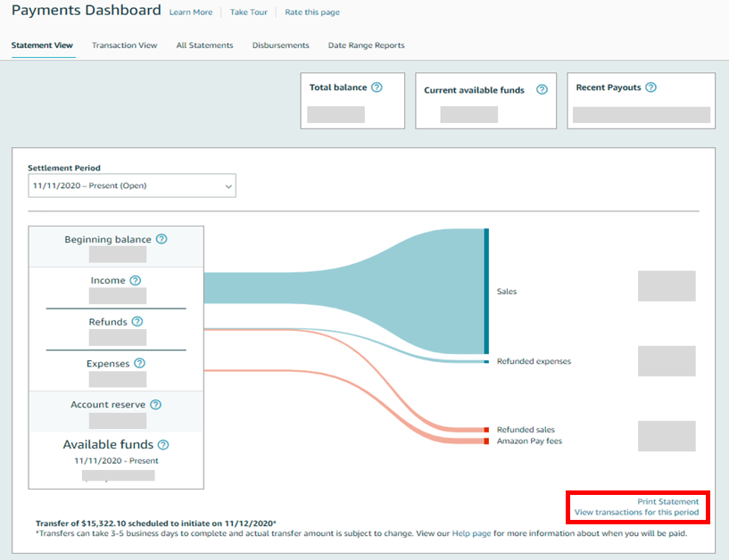The height and width of the screenshot is (560, 729).
Task: Click the Learn More link
Action: pyautogui.click(x=190, y=12)
